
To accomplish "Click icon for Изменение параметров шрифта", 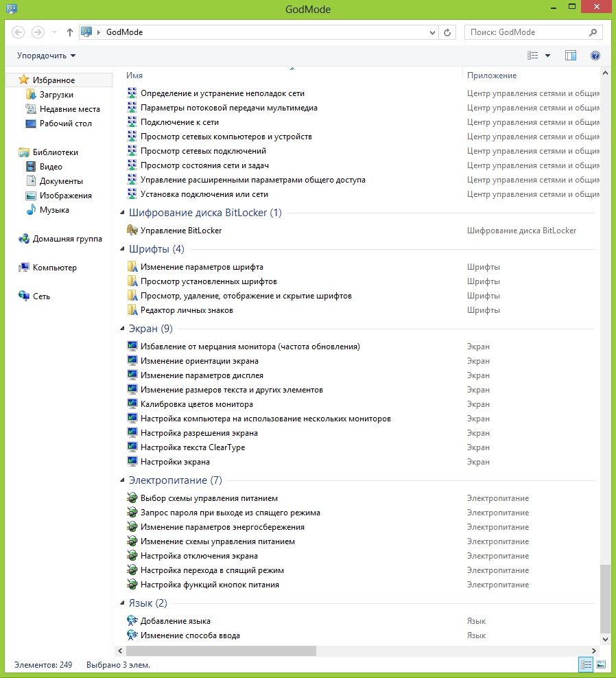I will pos(132,266).
